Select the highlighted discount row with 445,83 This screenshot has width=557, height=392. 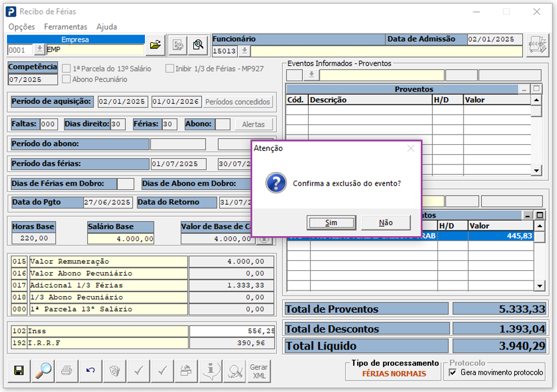[410, 236]
